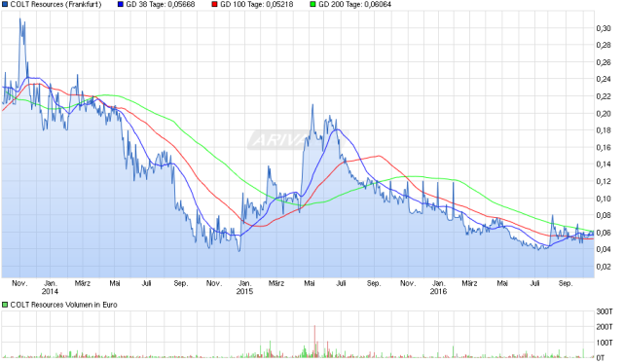Click the 0,20 price axis label
Image resolution: width=623 pixels, height=364 pixels.
[604, 113]
